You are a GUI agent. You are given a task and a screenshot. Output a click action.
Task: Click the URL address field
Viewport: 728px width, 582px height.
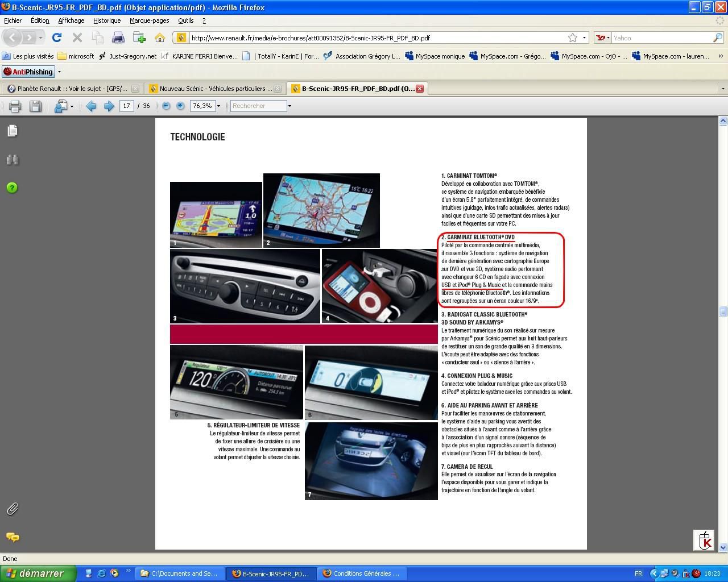click(x=375, y=38)
